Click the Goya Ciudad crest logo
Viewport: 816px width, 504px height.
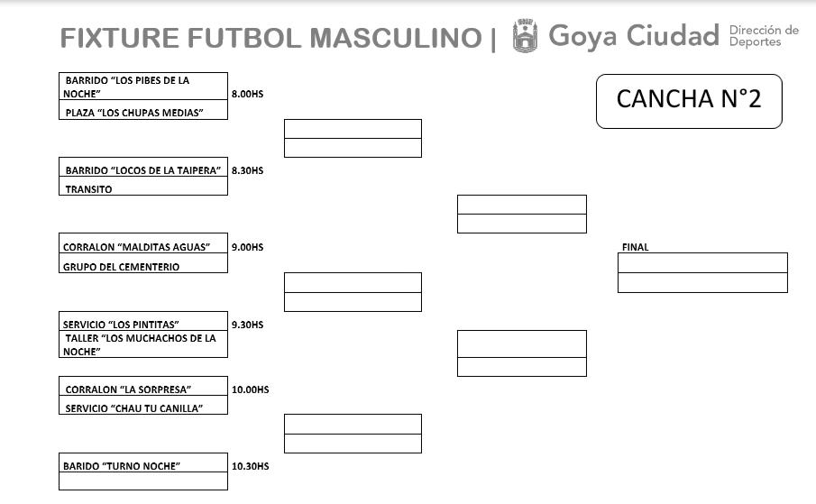[525, 35]
